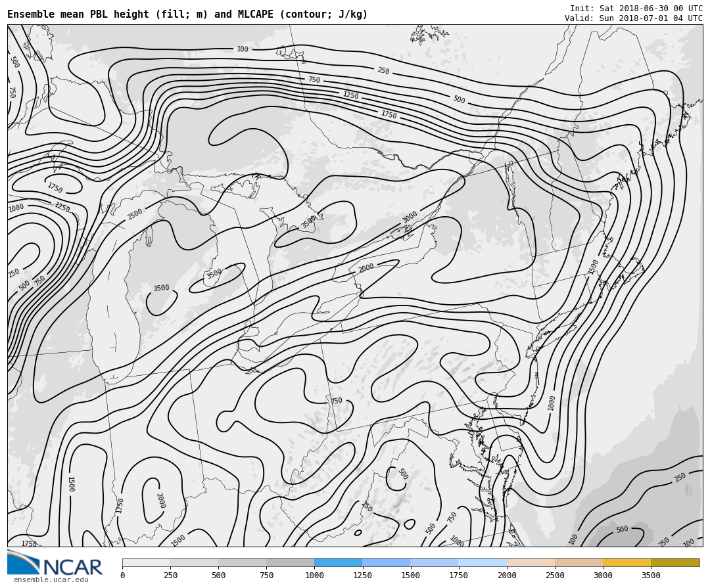Click the 2500 contour label on the map
710x588 pixels.
pyautogui.click(x=135, y=214)
